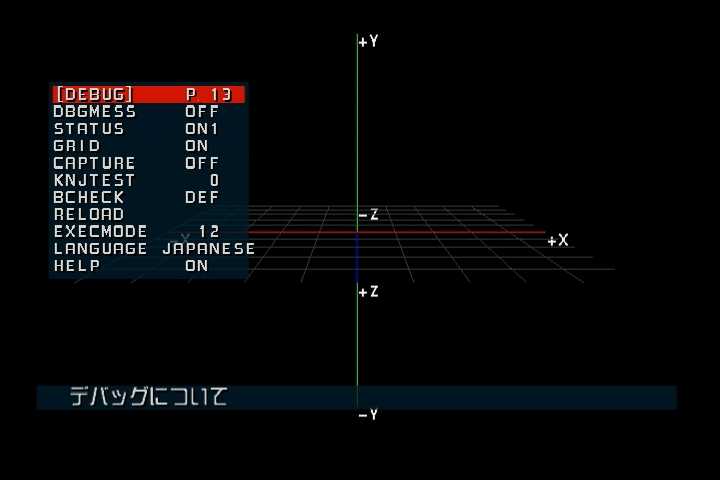This screenshot has height=480, width=720.
Task: Select the GRID menu entry
Action: [77, 146]
